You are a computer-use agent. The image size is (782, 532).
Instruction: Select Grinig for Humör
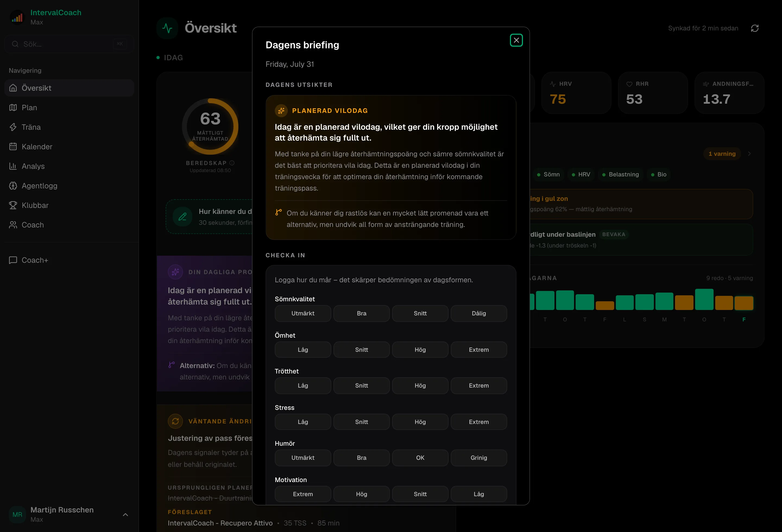pyautogui.click(x=479, y=458)
